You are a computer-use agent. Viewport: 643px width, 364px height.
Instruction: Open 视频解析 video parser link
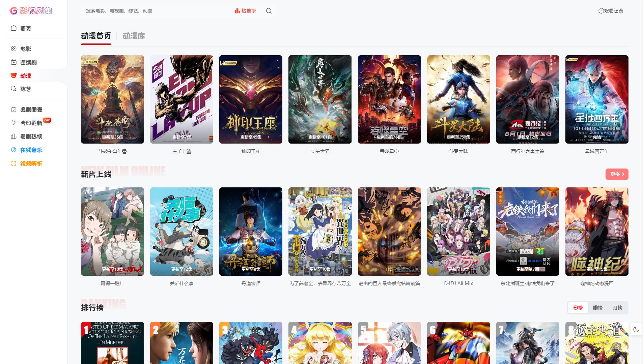point(26,163)
